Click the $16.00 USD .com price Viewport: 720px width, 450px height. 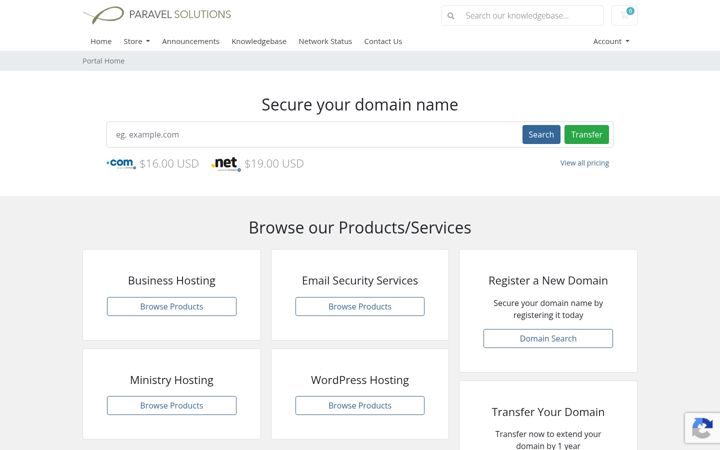coord(169,163)
